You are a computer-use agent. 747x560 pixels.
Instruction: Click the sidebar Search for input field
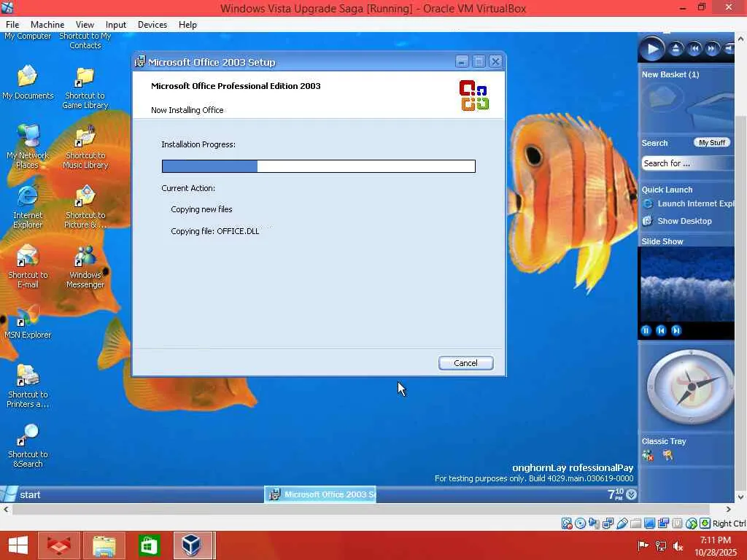687,163
